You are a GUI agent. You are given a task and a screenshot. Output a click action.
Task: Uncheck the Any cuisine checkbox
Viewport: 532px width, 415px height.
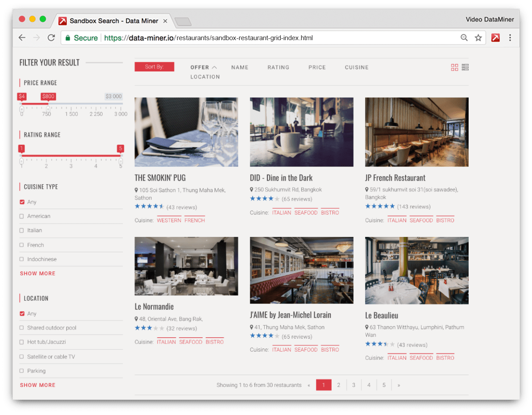click(x=21, y=202)
